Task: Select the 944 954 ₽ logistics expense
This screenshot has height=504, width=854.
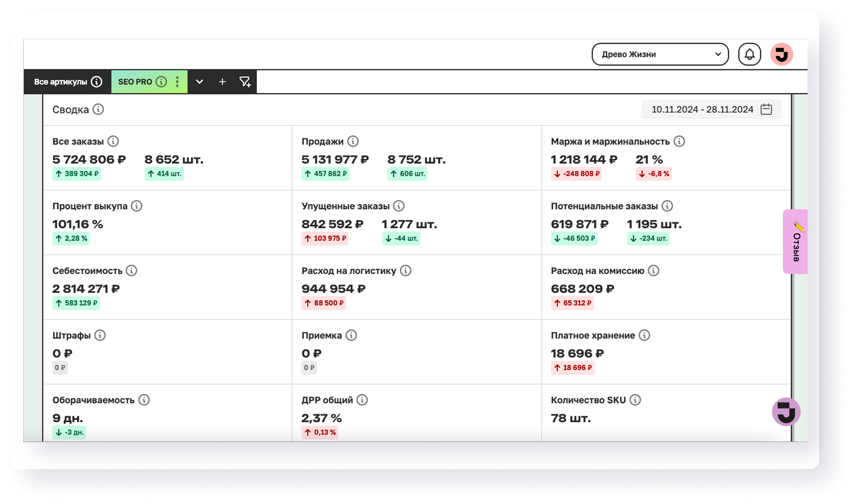Action: [334, 289]
